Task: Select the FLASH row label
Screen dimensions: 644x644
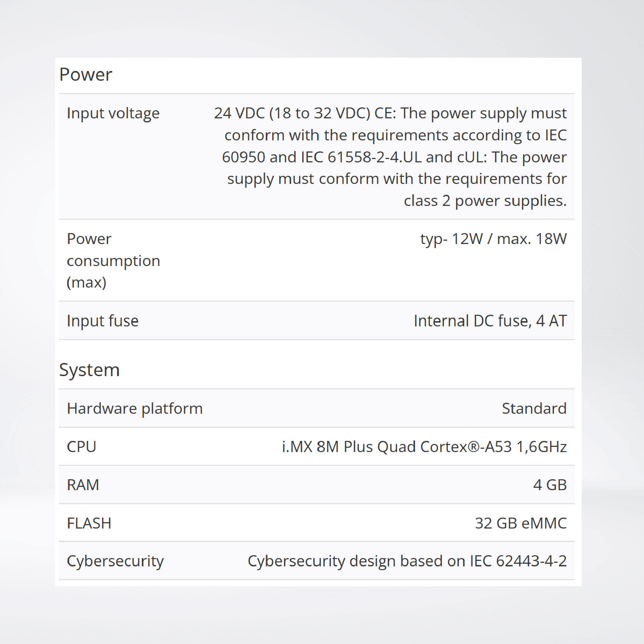Action: (89, 523)
